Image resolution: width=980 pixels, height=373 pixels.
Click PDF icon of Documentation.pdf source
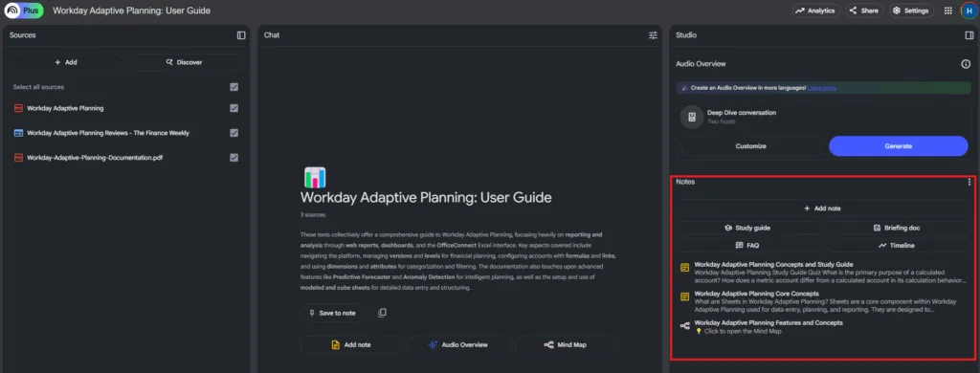tap(18, 158)
